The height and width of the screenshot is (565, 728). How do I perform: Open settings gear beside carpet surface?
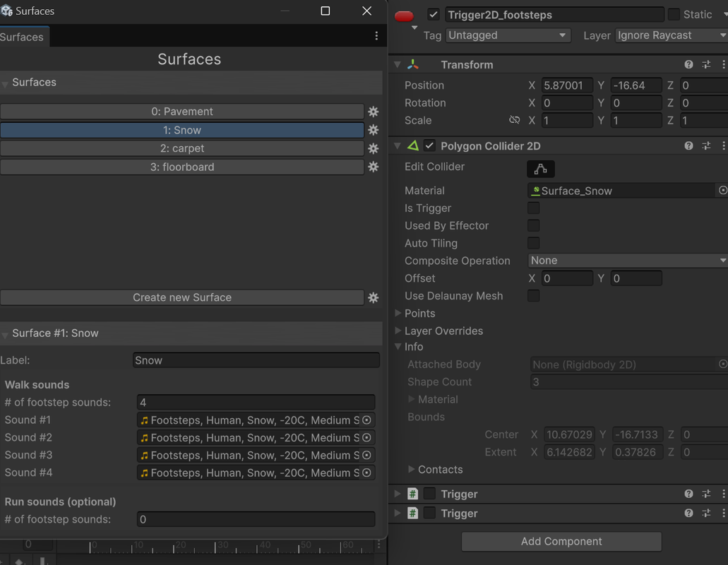coord(373,149)
